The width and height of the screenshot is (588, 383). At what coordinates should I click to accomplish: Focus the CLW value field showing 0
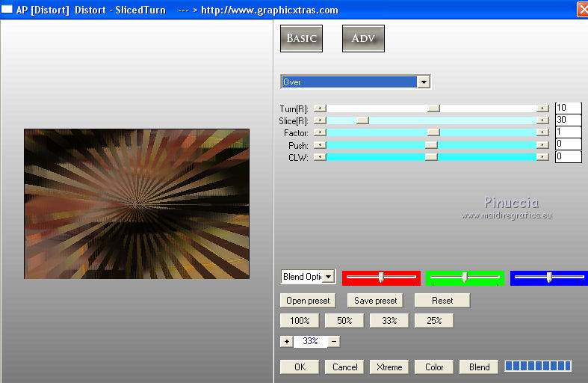click(568, 156)
